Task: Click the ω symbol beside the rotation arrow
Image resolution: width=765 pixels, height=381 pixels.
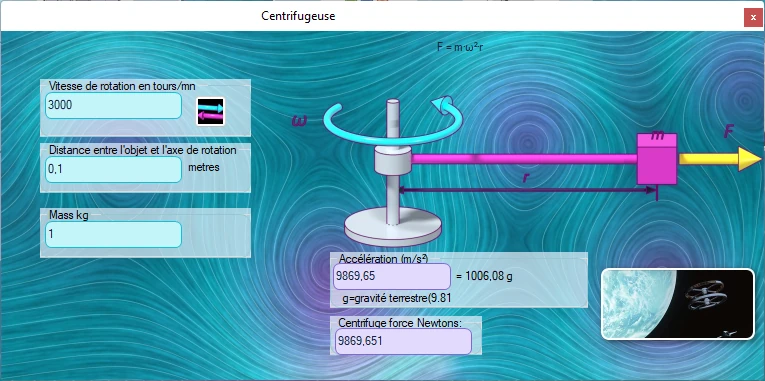Action: click(300, 120)
